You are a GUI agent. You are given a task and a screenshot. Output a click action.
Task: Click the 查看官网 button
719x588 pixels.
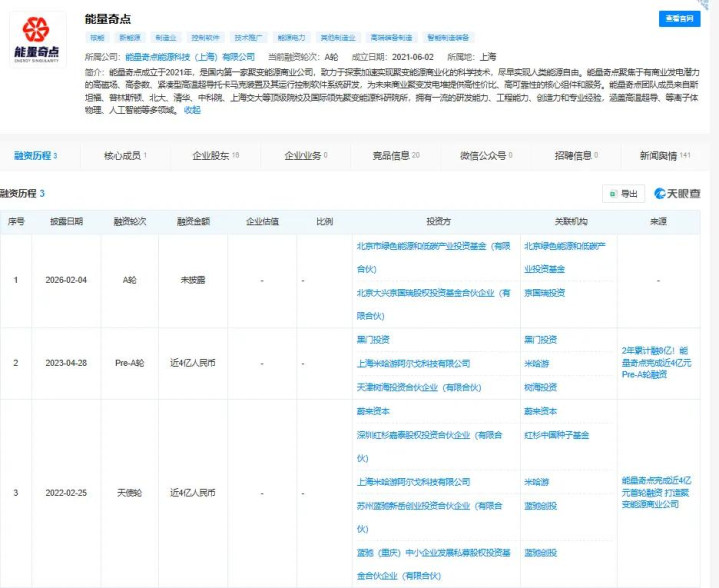[680, 19]
